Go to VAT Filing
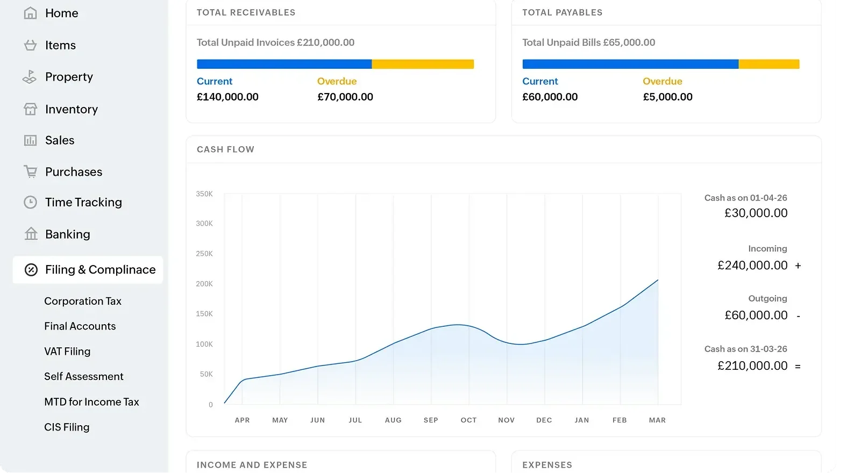This screenshot has height=473, width=868. [67, 352]
